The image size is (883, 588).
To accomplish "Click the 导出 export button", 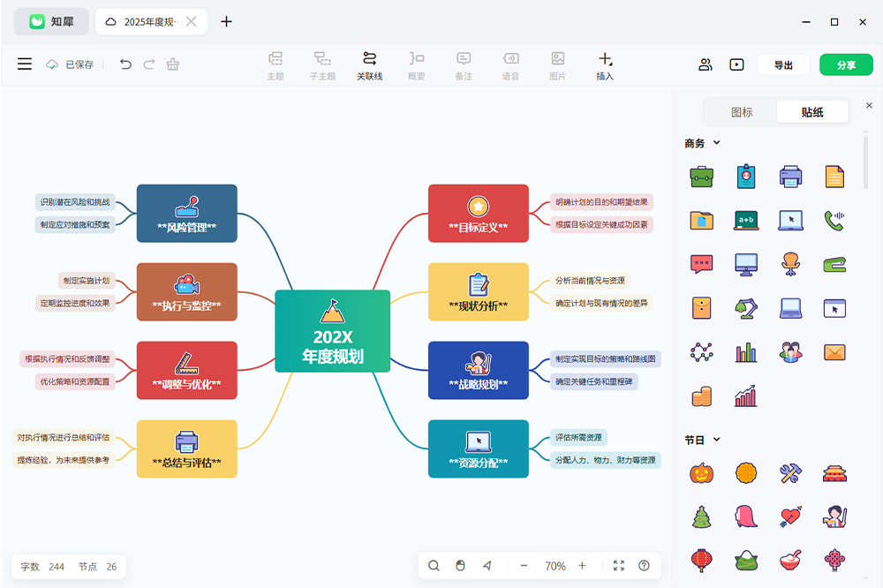I will coord(783,64).
